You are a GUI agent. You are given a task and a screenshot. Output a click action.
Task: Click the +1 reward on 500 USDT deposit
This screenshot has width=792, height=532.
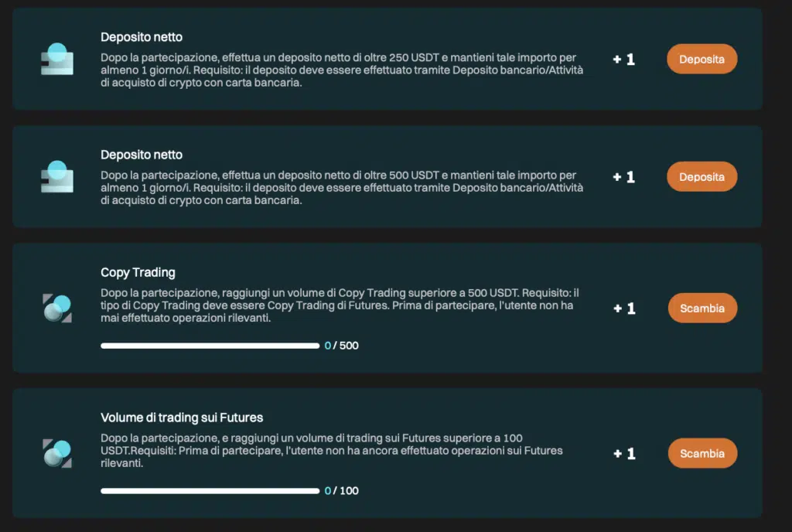click(x=624, y=177)
